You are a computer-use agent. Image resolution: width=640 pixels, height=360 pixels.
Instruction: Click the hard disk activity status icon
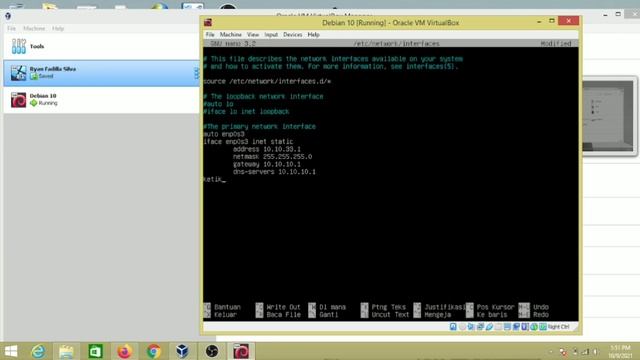[x=453, y=327]
